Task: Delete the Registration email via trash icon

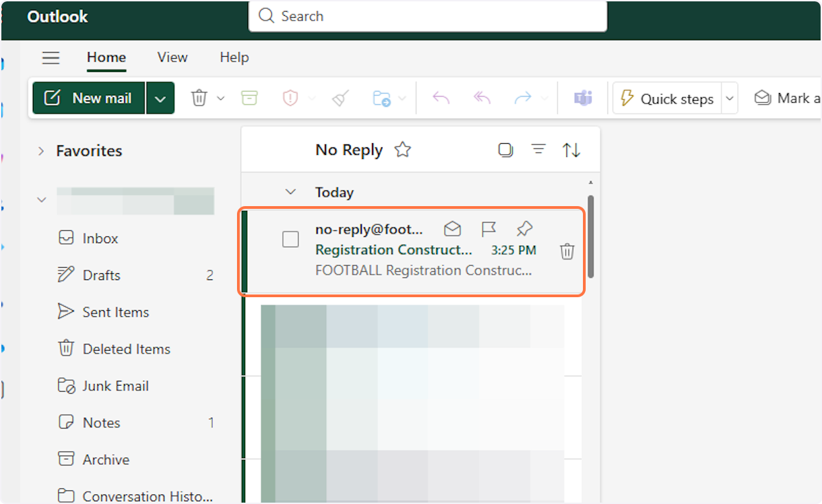Action: click(567, 251)
